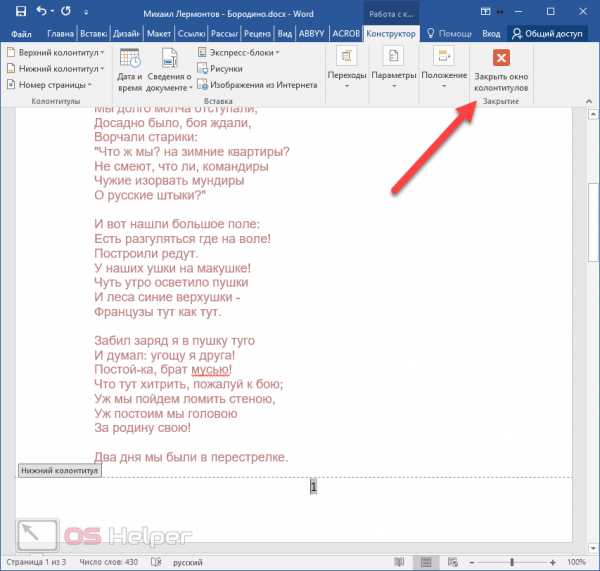This screenshot has width=600, height=571.
Task: Open the ribbon display options icon
Action: click(x=485, y=11)
